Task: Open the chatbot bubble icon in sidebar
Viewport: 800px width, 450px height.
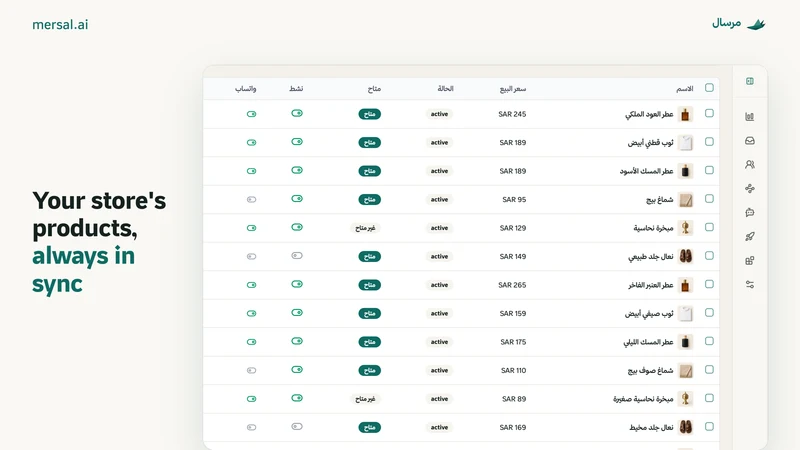Action: [x=749, y=213]
